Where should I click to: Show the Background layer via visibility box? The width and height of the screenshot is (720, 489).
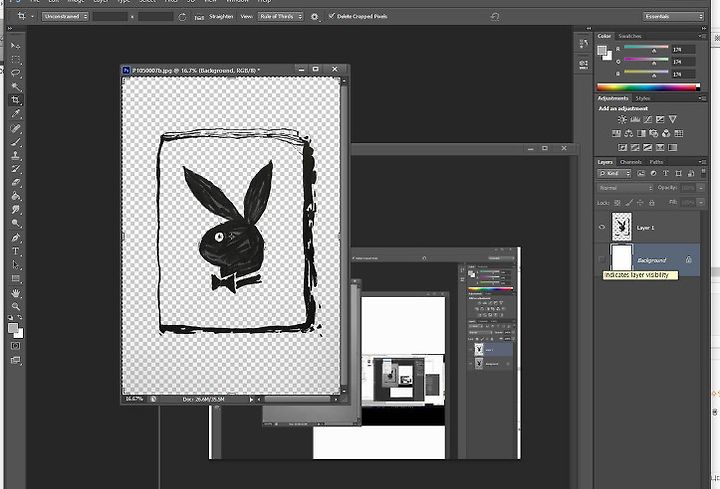click(602, 260)
